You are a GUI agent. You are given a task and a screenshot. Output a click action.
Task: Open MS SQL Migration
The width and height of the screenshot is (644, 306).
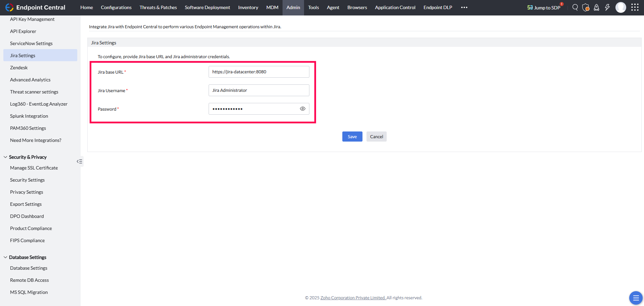(29, 292)
